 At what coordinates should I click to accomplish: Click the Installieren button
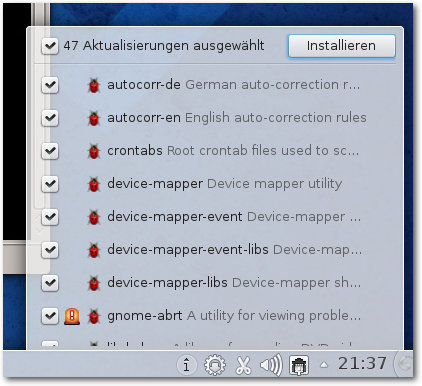point(342,46)
